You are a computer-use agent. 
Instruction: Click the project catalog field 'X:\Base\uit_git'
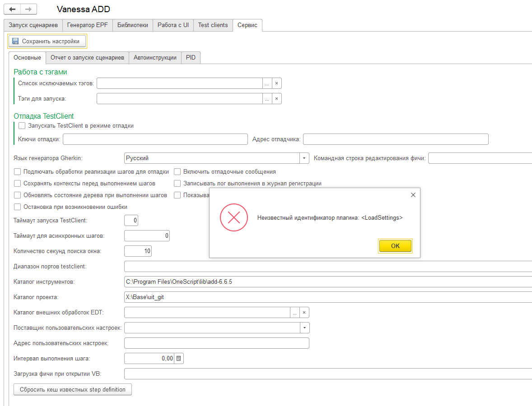point(328,297)
